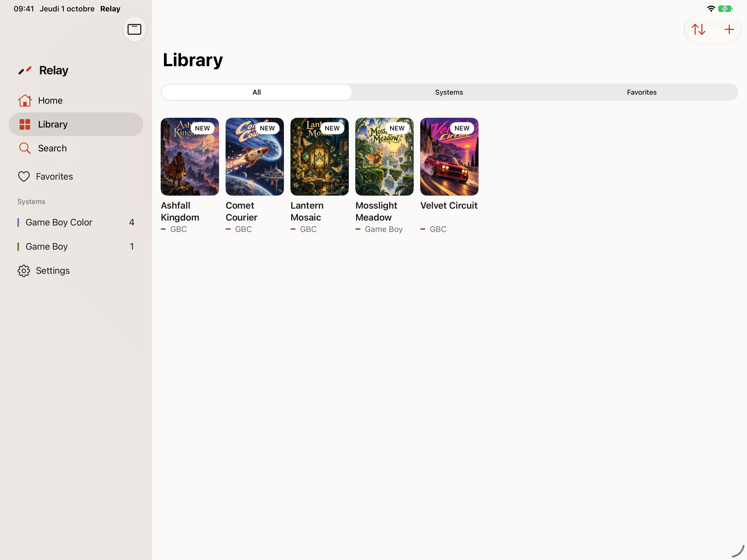Switch to the Systems tab
Image resolution: width=747 pixels, height=560 pixels.
(x=449, y=92)
